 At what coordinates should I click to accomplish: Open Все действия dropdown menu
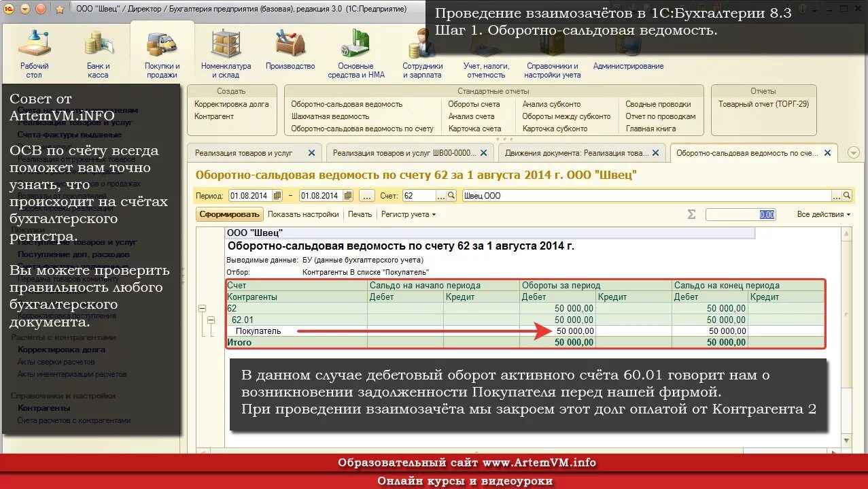pyautogui.click(x=824, y=214)
